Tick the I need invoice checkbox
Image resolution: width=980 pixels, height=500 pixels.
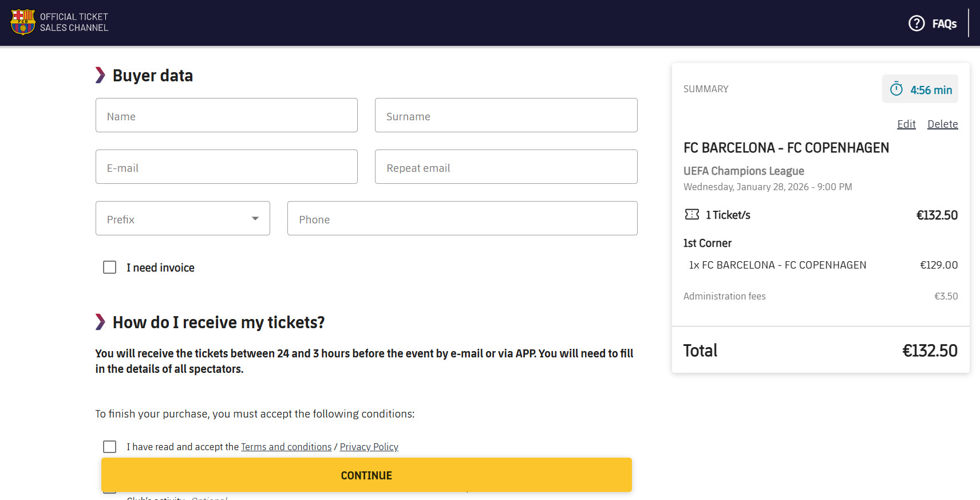109,267
